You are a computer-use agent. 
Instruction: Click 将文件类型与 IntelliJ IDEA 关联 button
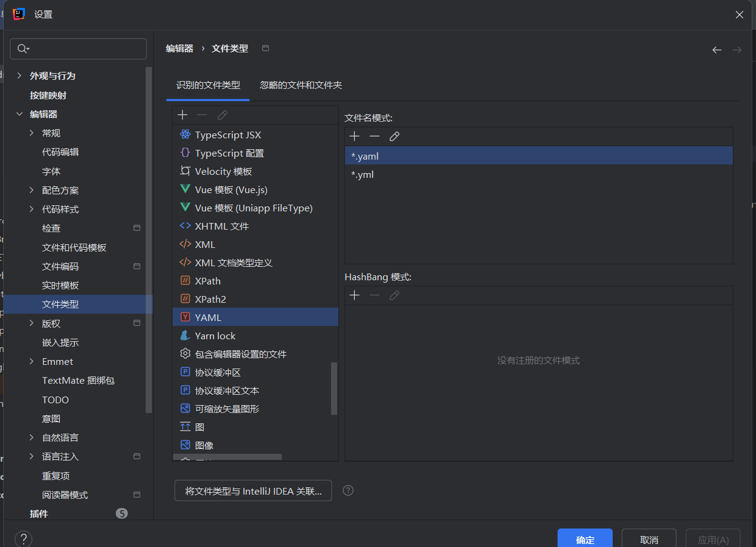click(x=253, y=491)
